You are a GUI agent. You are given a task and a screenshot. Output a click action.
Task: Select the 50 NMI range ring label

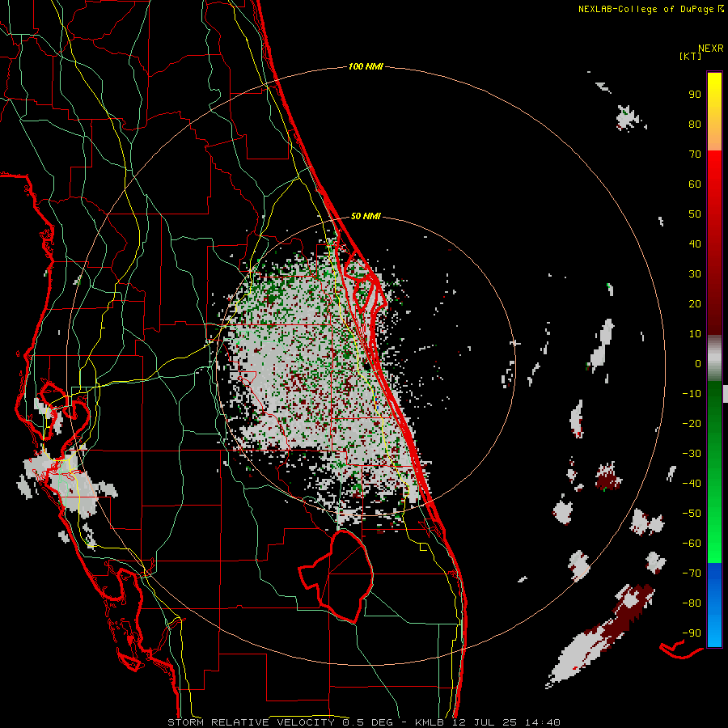pos(366,216)
